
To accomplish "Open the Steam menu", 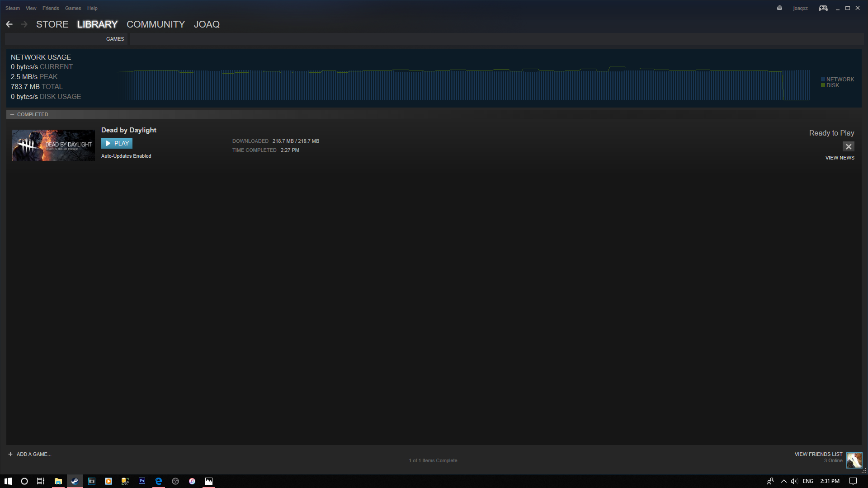I will (13, 8).
